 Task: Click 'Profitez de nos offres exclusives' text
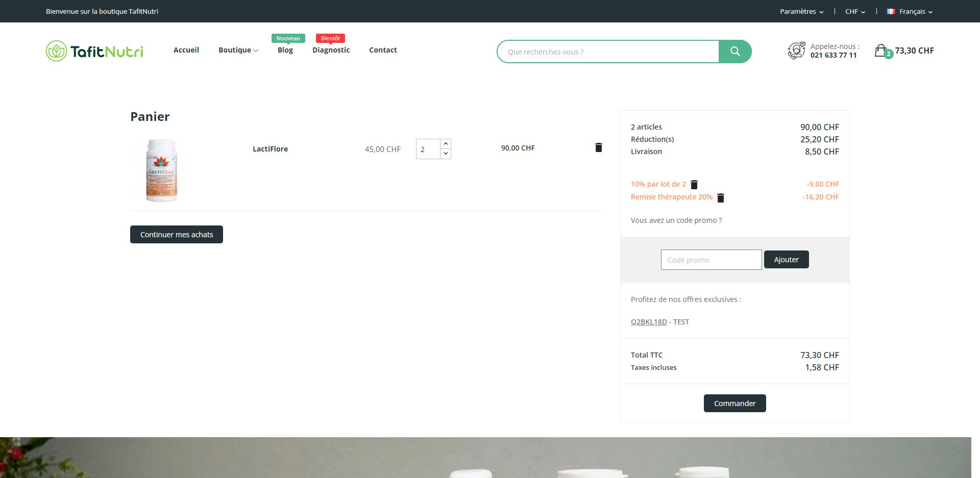[x=686, y=299]
